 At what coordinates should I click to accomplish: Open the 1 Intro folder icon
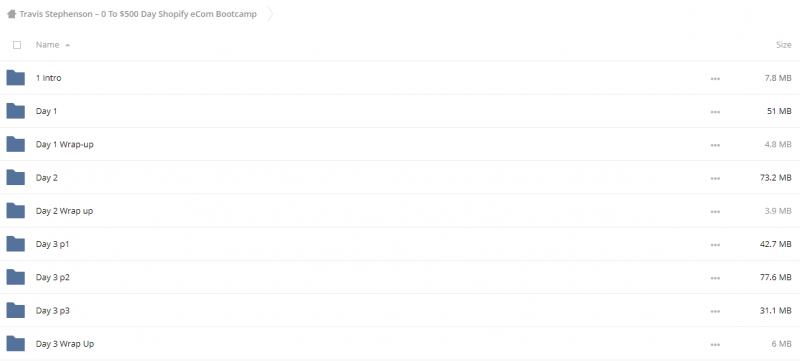16,78
